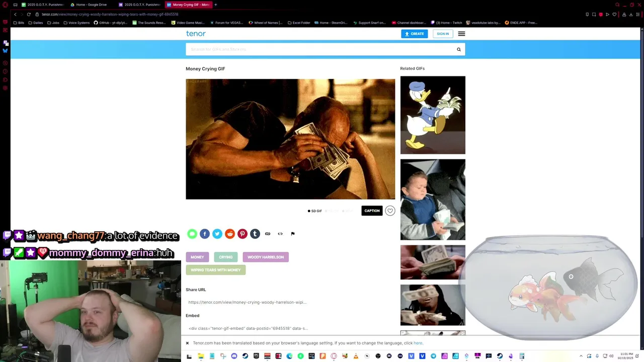
Task: Open the kid counting money related GIF
Action: (433, 200)
